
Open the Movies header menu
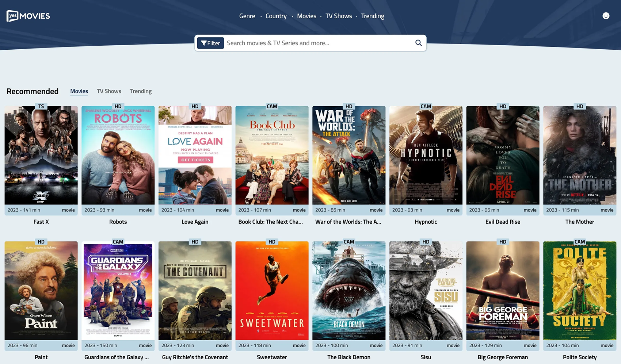(306, 16)
